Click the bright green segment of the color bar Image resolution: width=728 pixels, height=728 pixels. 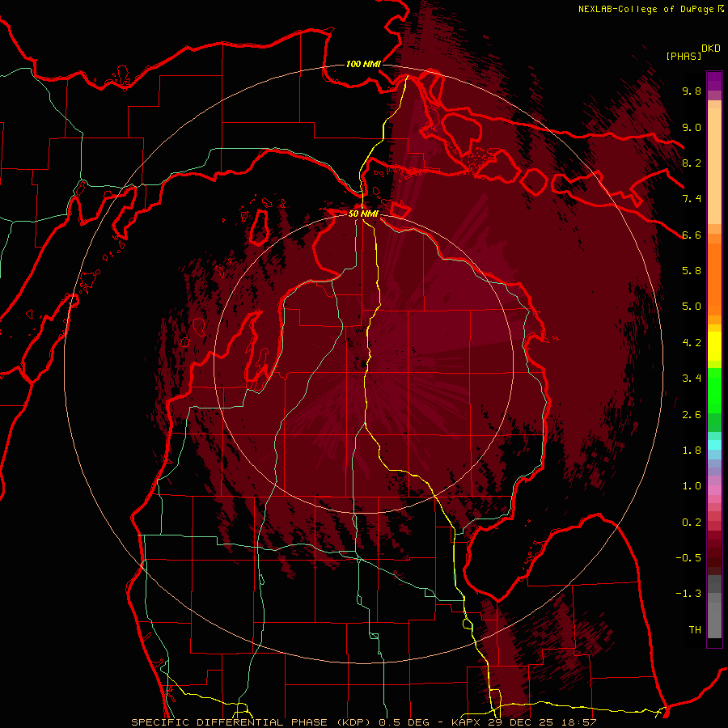[x=714, y=390]
